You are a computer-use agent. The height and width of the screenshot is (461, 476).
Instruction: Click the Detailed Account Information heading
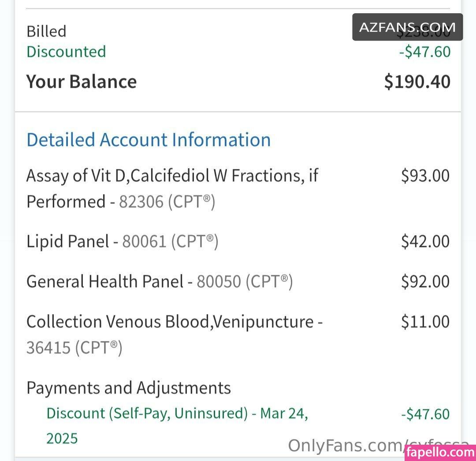[149, 140]
